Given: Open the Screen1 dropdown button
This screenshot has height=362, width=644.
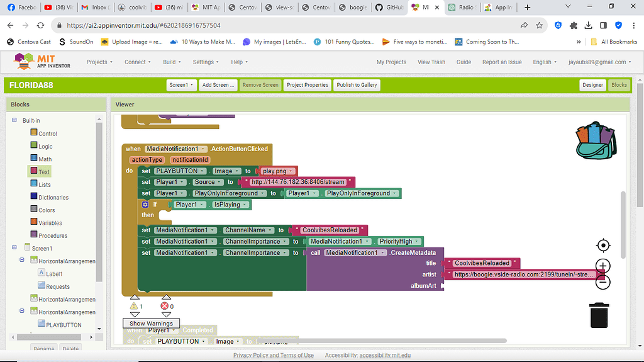Looking at the screenshot, I should (x=180, y=85).
